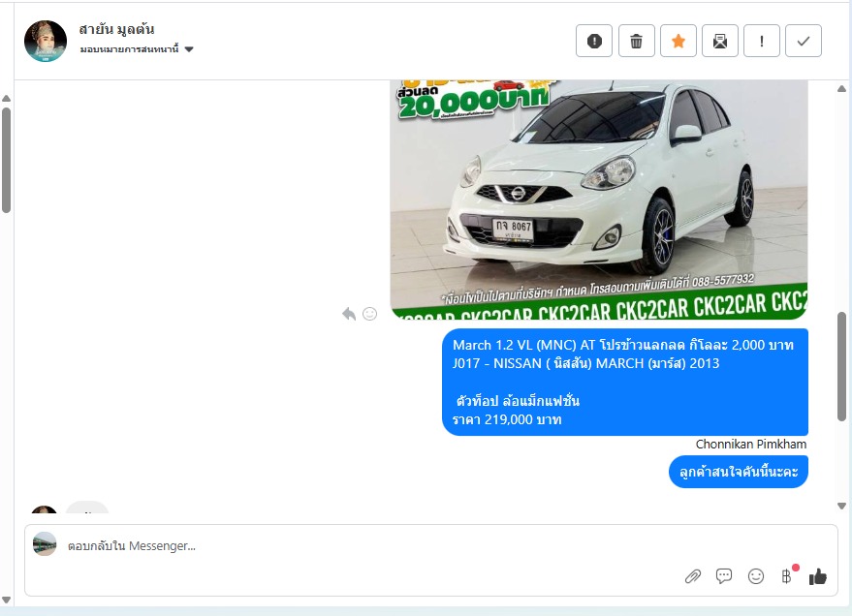Open the Nissan March car image
The width and height of the screenshot is (852, 616).
point(599,200)
